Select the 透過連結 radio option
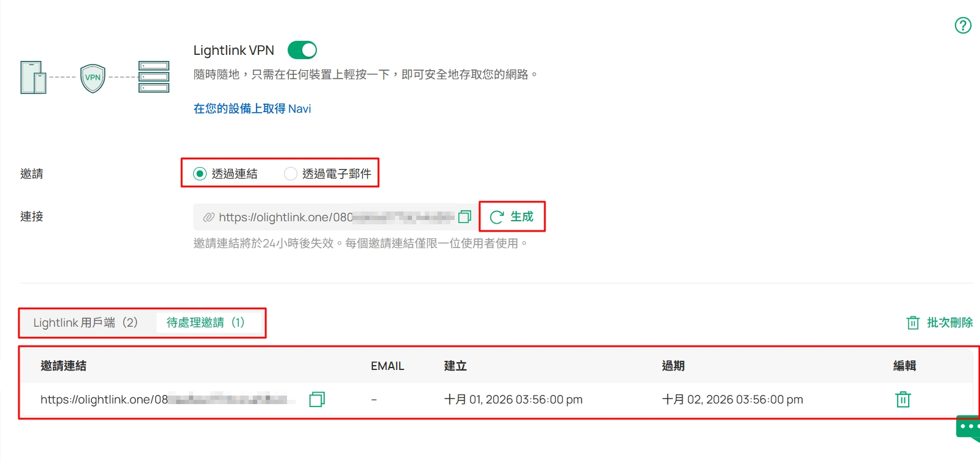The image size is (980, 462). (x=225, y=174)
